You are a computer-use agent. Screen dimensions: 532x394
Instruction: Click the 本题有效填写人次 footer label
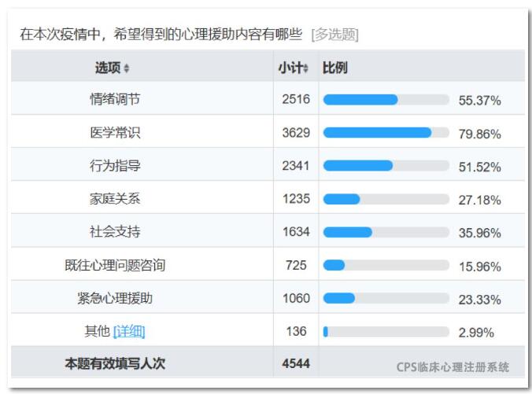115,363
